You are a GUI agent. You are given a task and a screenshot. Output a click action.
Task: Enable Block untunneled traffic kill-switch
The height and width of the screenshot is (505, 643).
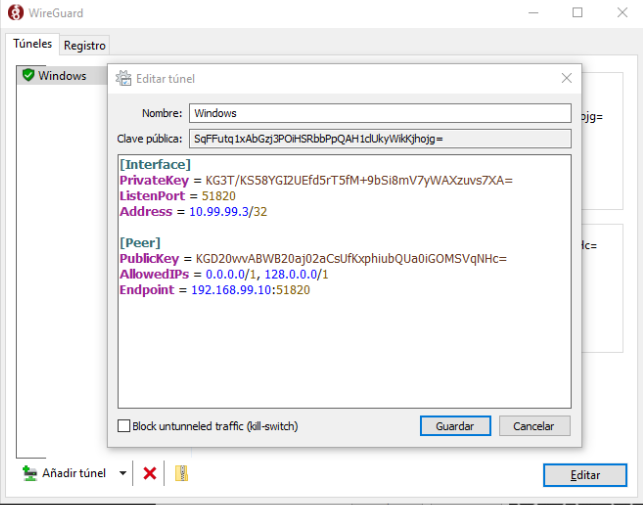coord(124,426)
